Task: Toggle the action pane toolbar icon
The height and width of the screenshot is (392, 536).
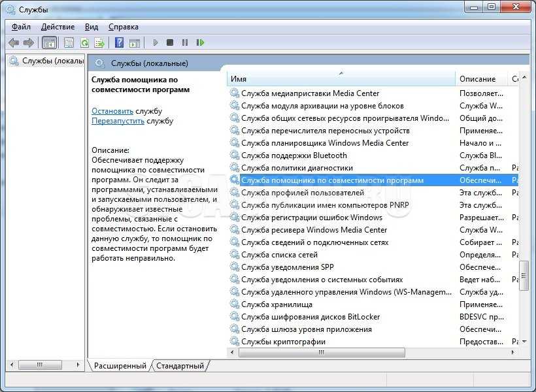Action: tap(135, 42)
